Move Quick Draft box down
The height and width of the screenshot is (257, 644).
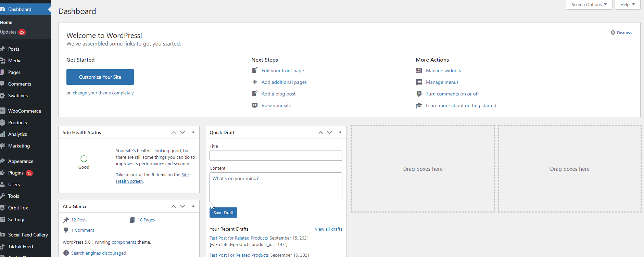[329, 132]
